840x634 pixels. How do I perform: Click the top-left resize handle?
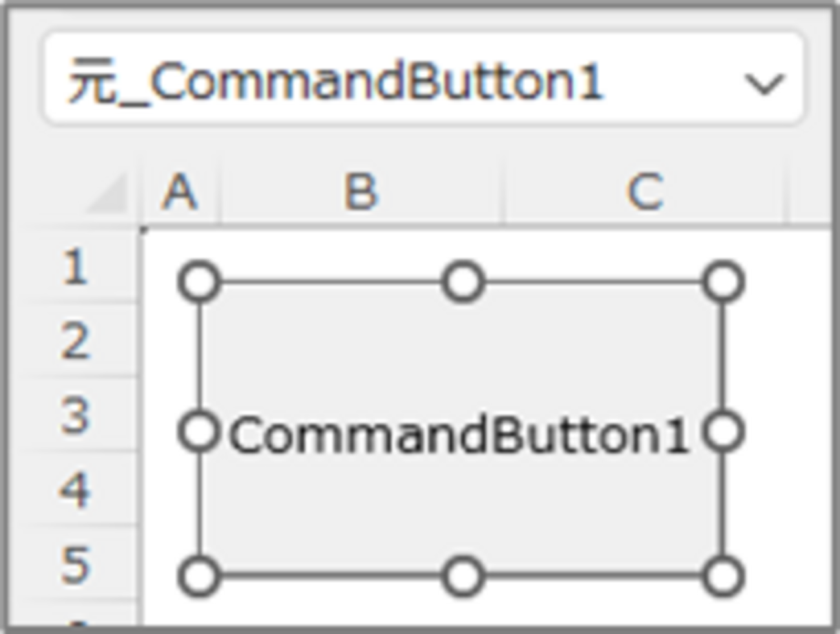tap(199, 282)
